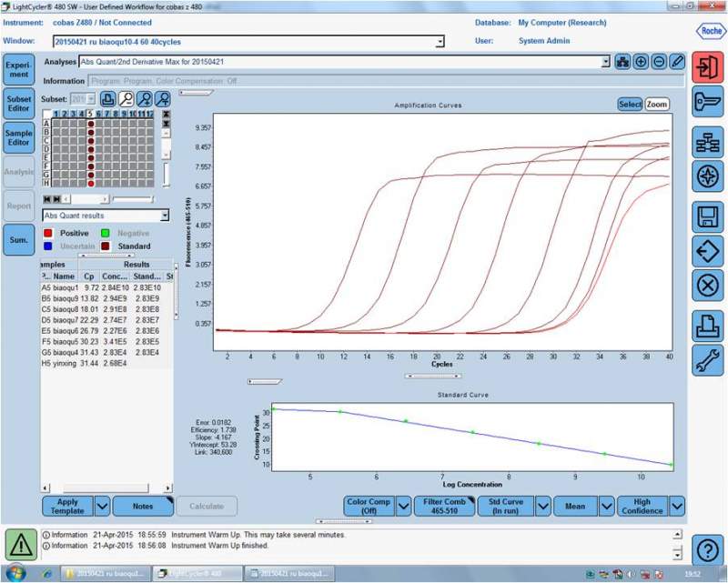This screenshot has height=583, width=728.
Task: Toggle the Standard dark red legend box
Action: pos(106,246)
